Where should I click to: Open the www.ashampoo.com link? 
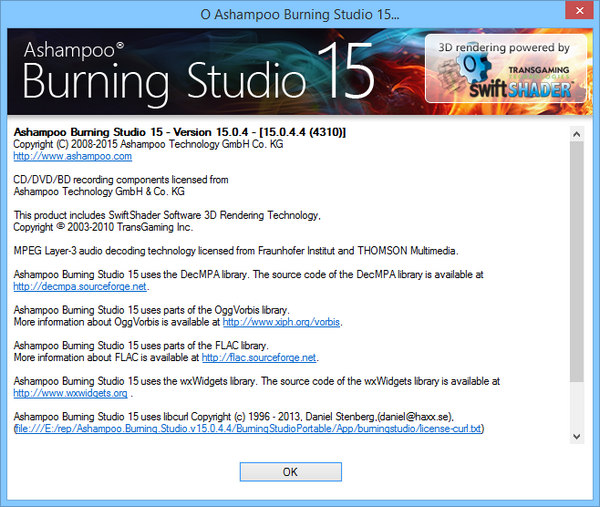coord(72,157)
